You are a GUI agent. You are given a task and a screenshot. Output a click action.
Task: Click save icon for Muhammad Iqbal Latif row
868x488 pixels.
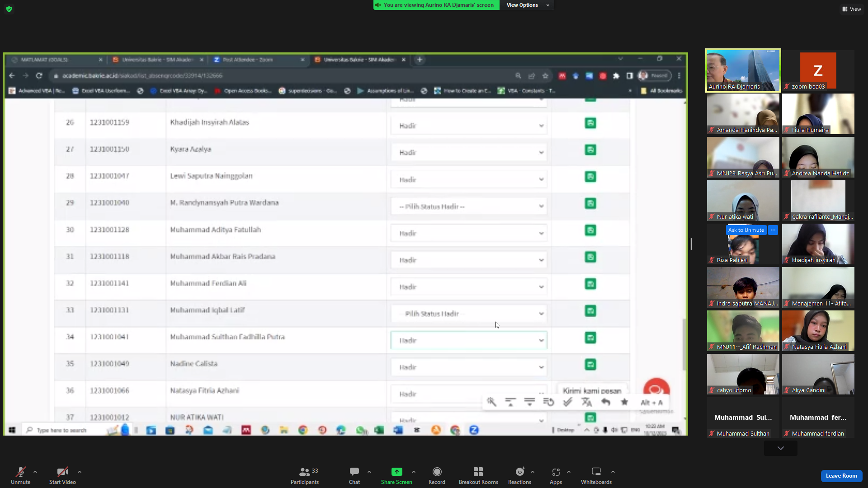tap(590, 311)
